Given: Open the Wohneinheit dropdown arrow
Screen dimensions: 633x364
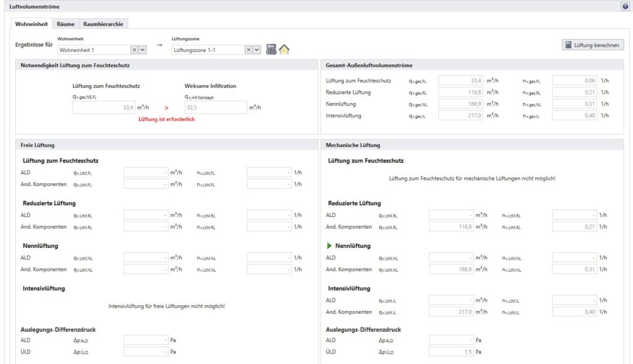Looking at the screenshot, I should coord(143,50).
